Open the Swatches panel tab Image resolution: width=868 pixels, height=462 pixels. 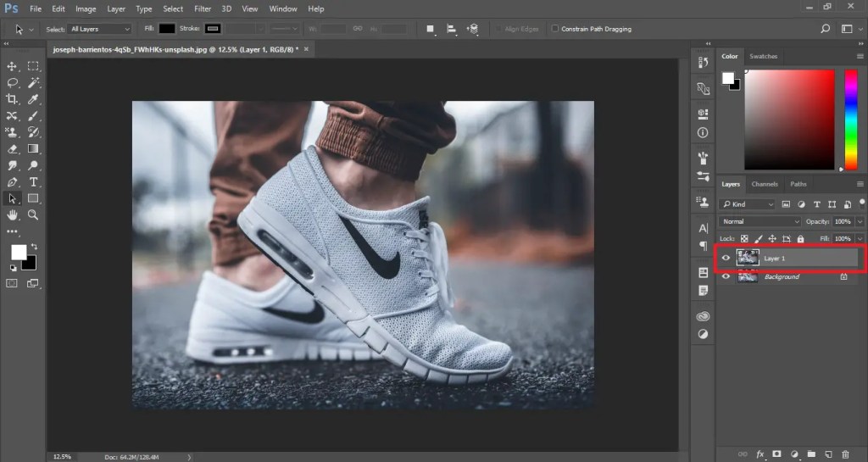pyautogui.click(x=763, y=56)
